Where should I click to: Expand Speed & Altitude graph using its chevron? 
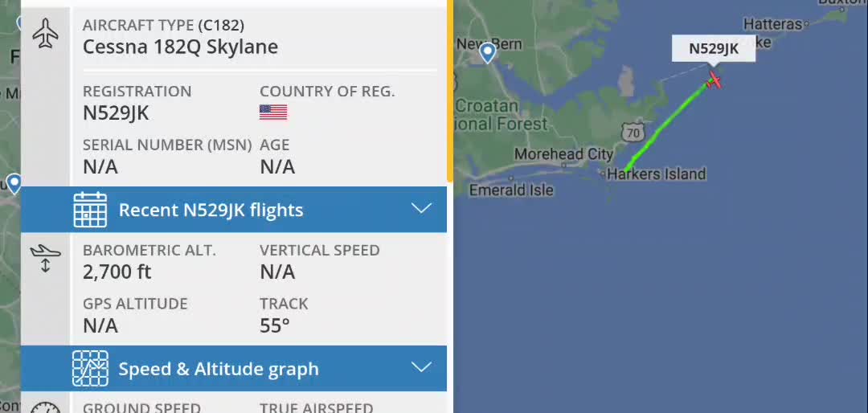pyautogui.click(x=421, y=369)
